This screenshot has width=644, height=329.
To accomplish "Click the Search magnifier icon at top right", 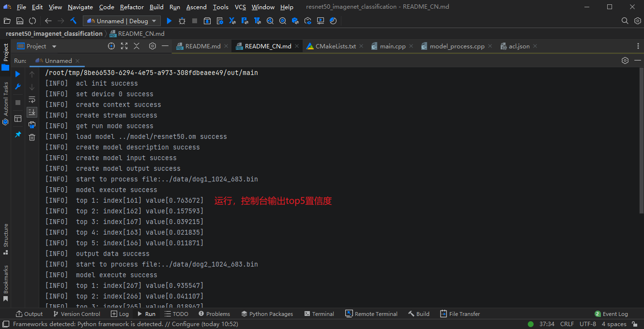I will tap(625, 21).
